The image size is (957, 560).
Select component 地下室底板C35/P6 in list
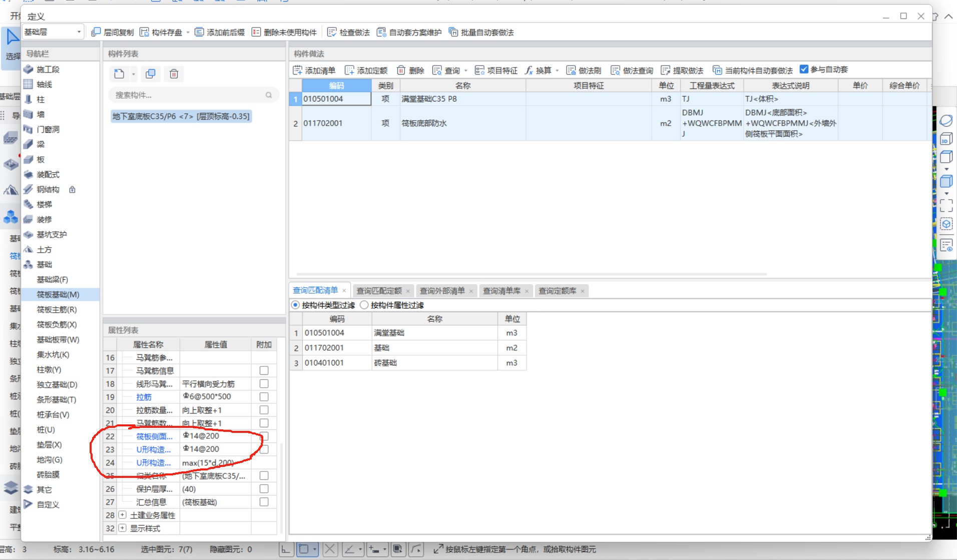[181, 116]
